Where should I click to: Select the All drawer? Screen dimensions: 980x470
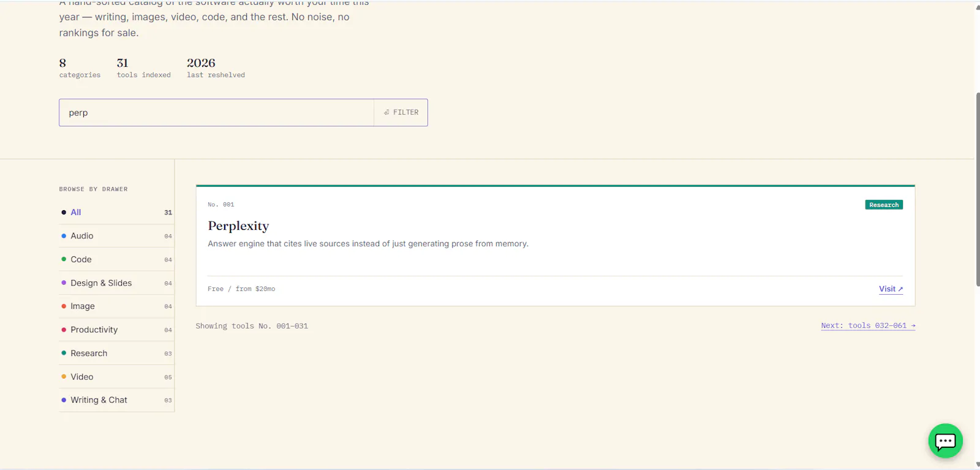click(116, 213)
